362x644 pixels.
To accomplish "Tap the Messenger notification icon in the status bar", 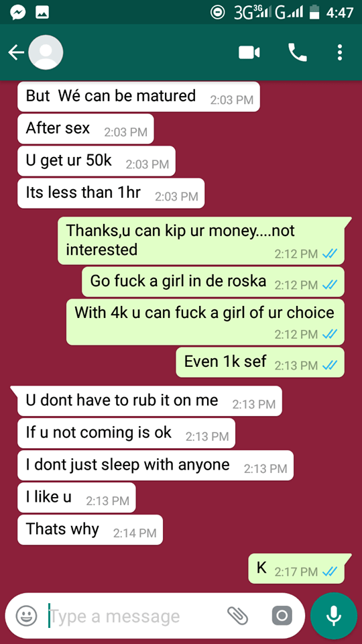I will 18,13.
